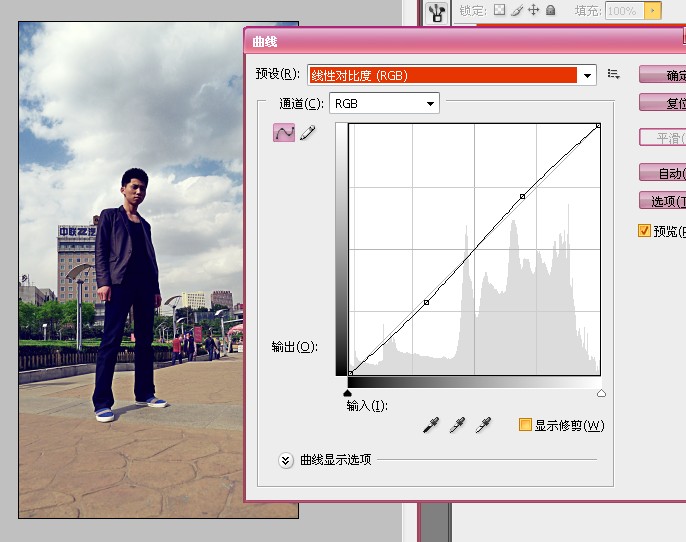Select the lower-left curve control point
This screenshot has height=542, width=686.
pyautogui.click(x=427, y=302)
